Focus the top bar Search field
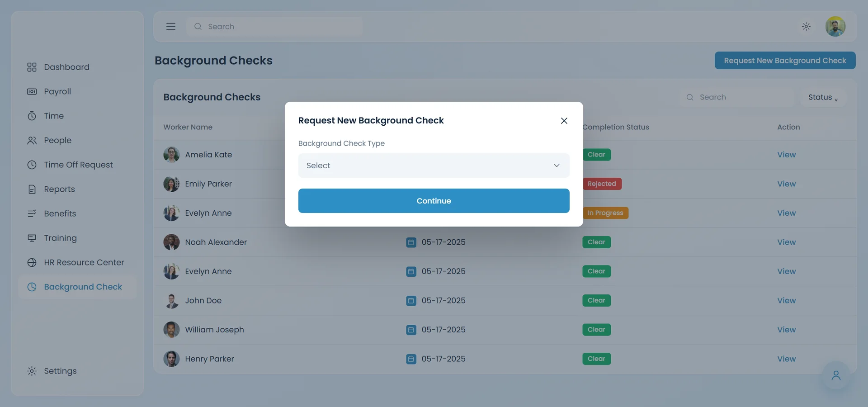This screenshot has width=868, height=407. point(274,27)
